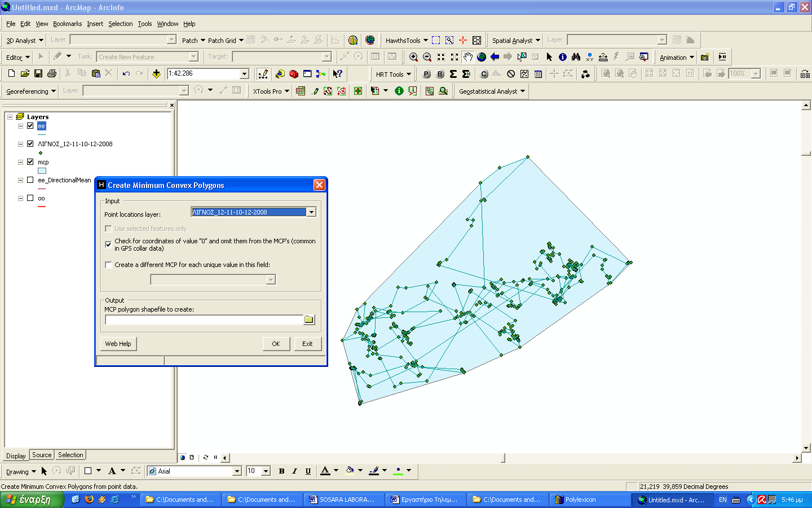Browse for MCP output shapefile folder
The image size is (812, 508).
(309, 319)
